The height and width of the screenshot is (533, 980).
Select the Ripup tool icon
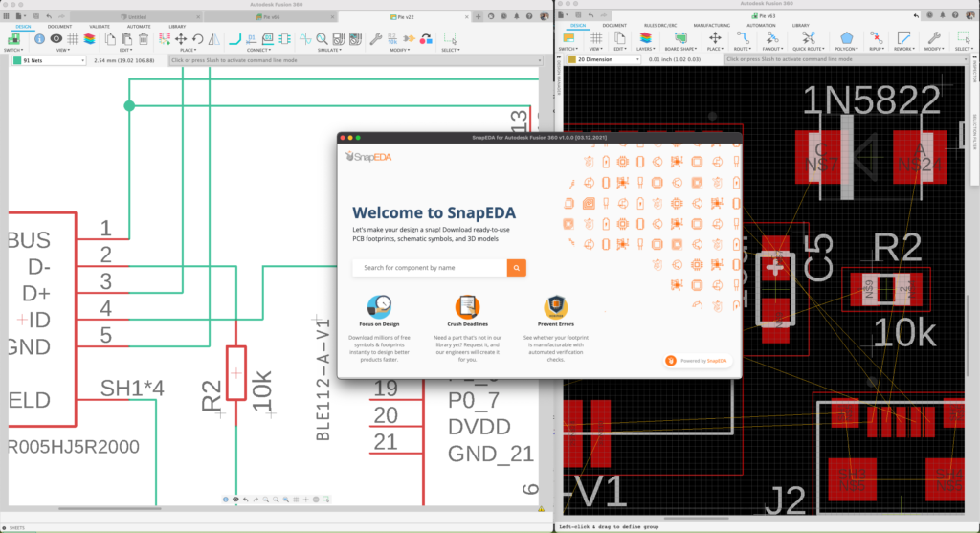click(877, 38)
